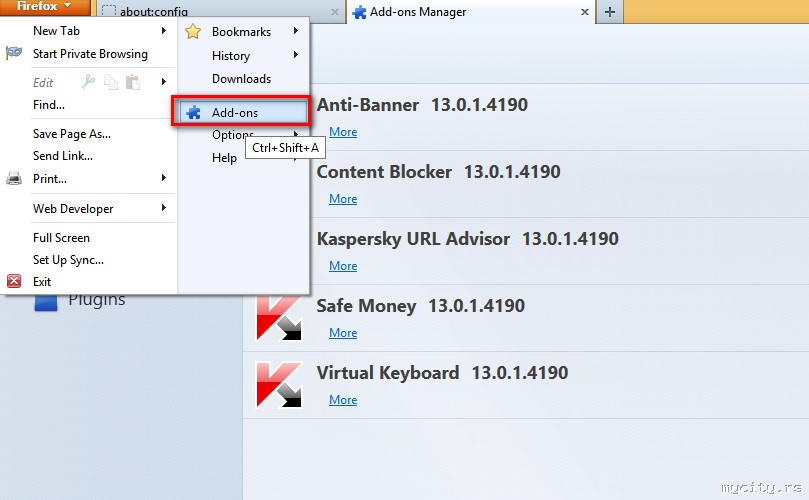
Task: Click the Paste clipboard icon in Edit row
Action: pyautogui.click(x=133, y=82)
